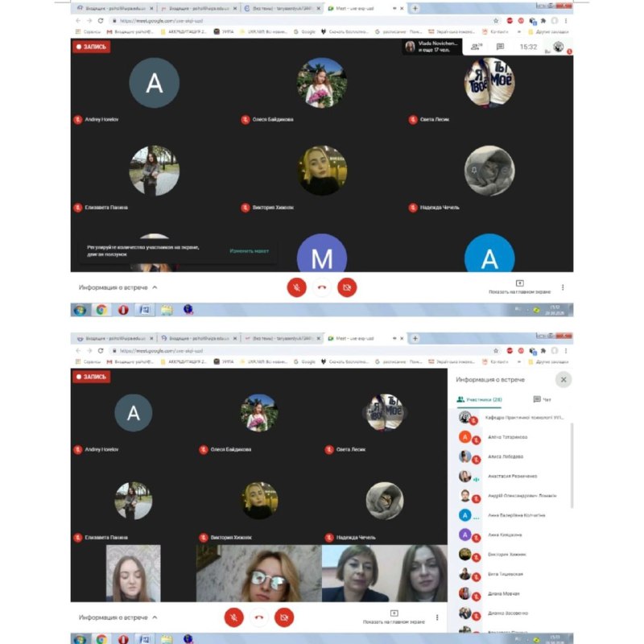End the call in lower screenshot

point(258,617)
